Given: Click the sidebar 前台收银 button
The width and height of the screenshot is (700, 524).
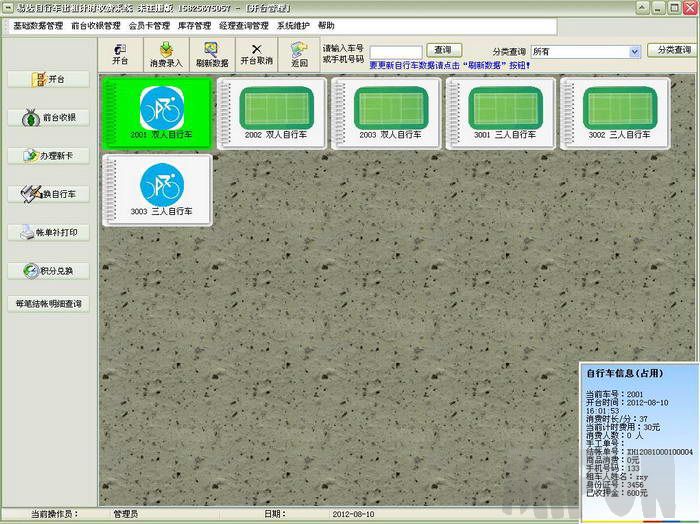Looking at the screenshot, I should pos(48,117).
